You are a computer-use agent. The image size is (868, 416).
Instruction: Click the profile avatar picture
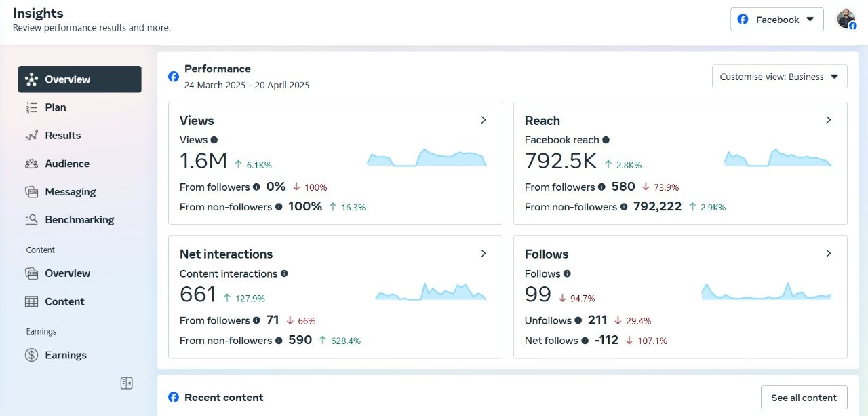click(846, 19)
